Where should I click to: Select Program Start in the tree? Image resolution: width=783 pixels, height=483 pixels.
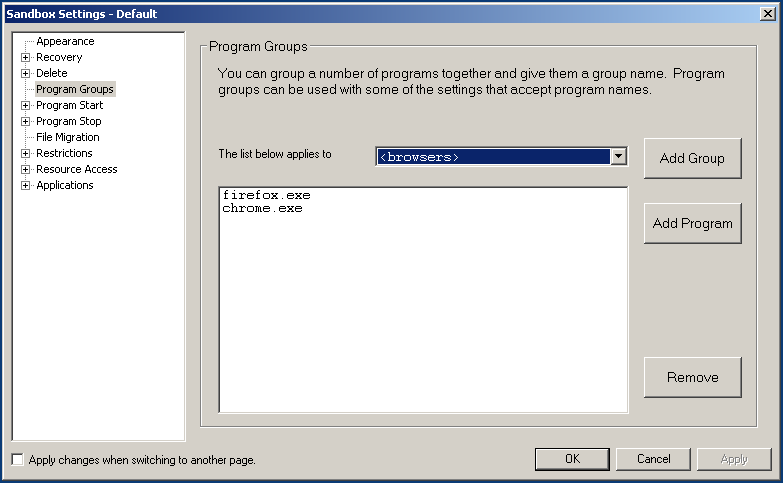click(69, 105)
